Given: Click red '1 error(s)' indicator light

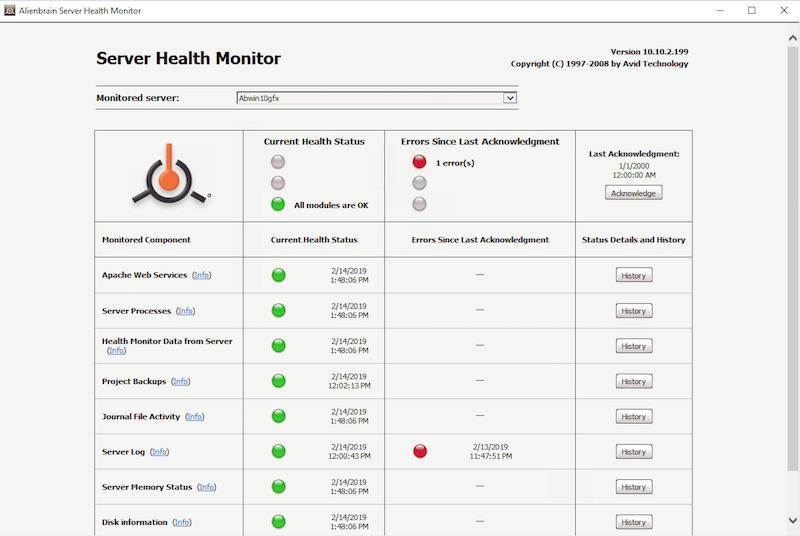Looking at the screenshot, I should [419, 162].
